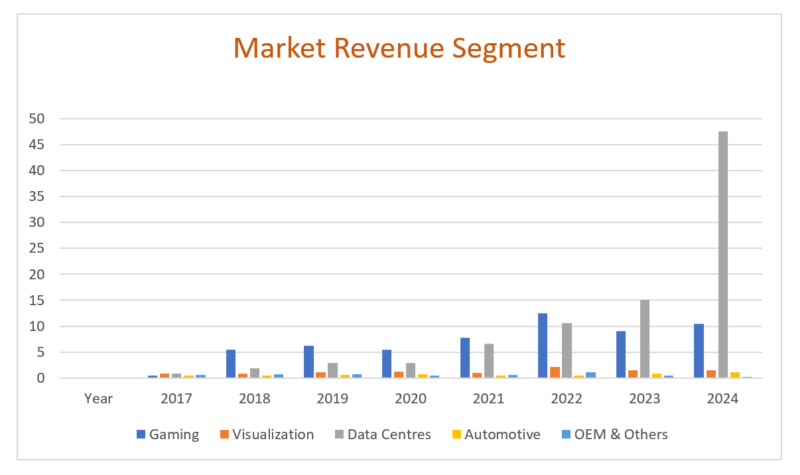
Task: Click the 2021 blue Gaming bar
Action: click(x=465, y=358)
